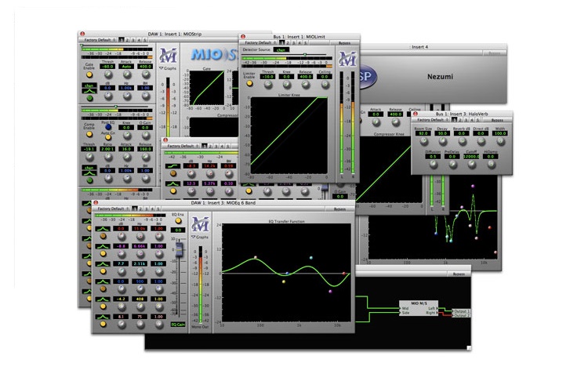This screenshot has width=588, height=392.
Task: Click the EQ Gain fader handle
Action: pyautogui.click(x=178, y=250)
